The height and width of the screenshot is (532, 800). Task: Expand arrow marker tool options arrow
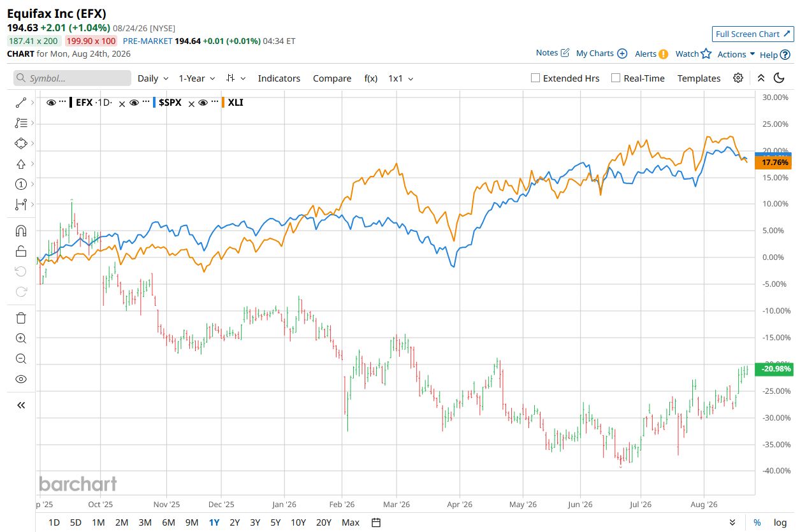pos(33,164)
